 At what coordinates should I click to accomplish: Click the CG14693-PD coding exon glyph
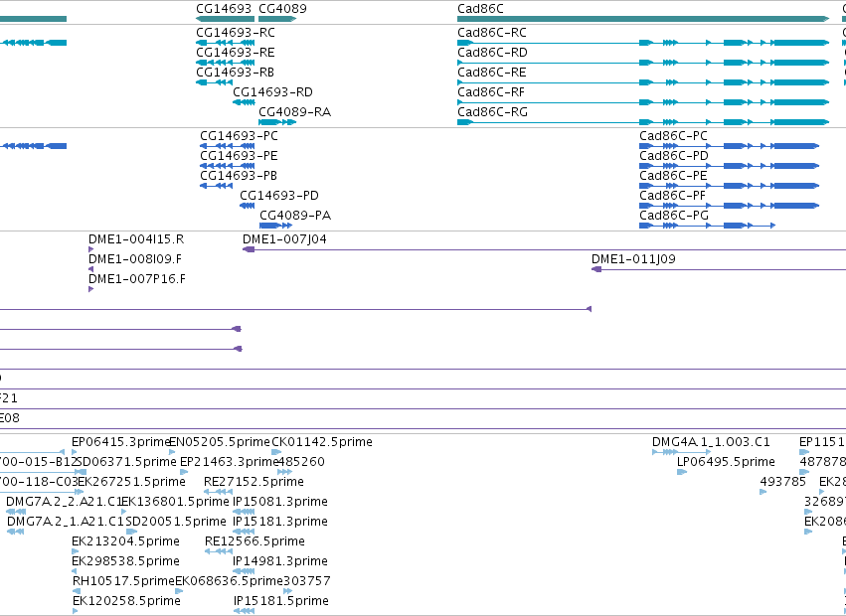(x=248, y=206)
